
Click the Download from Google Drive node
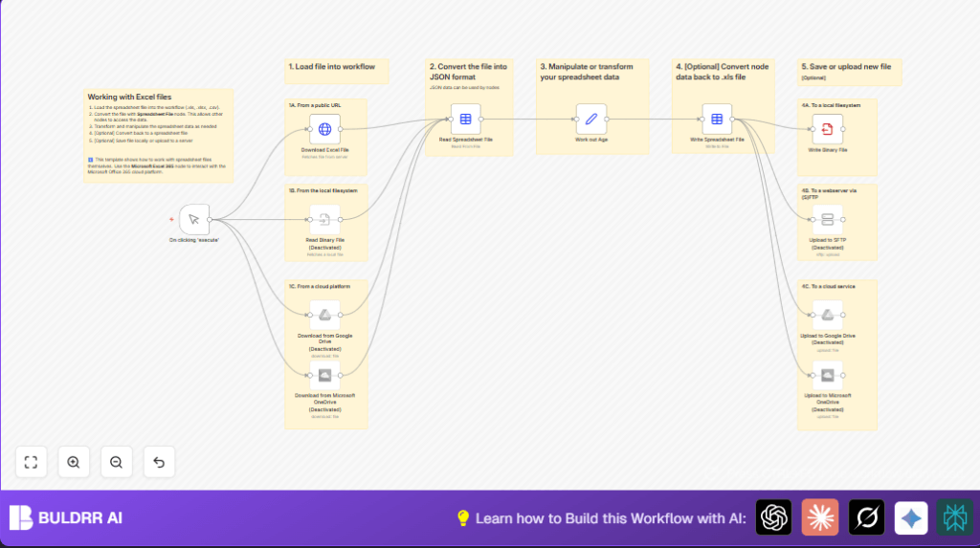324,316
